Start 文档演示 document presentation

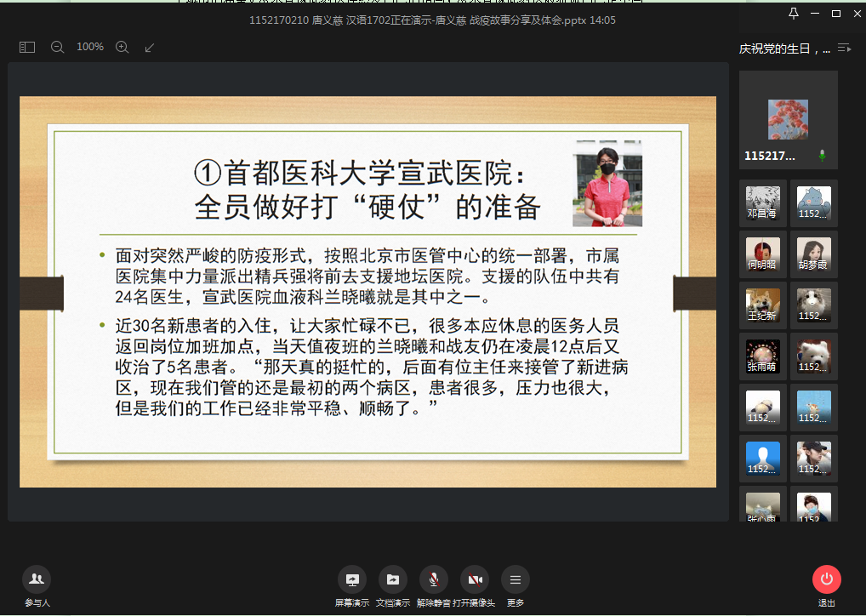[x=392, y=579]
